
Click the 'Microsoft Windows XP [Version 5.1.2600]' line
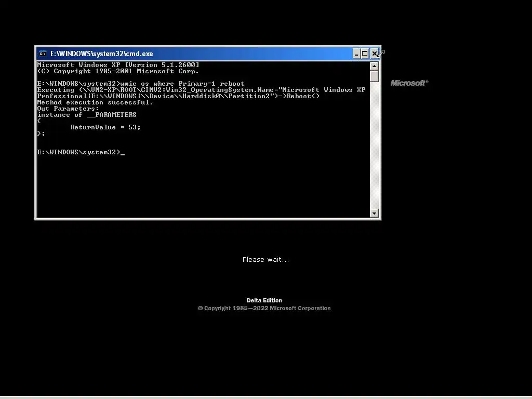pyautogui.click(x=118, y=65)
